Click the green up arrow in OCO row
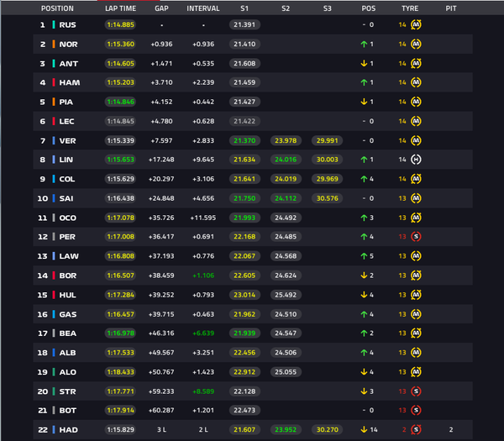This screenshot has height=441, width=504. pyautogui.click(x=364, y=218)
